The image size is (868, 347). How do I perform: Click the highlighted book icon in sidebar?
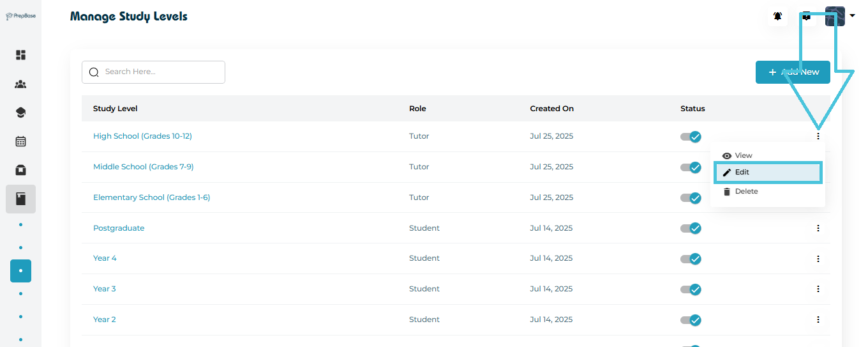pyautogui.click(x=20, y=199)
